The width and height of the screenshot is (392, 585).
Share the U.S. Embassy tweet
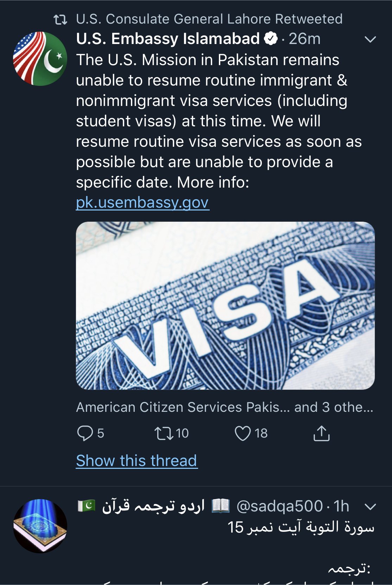pyautogui.click(x=321, y=433)
